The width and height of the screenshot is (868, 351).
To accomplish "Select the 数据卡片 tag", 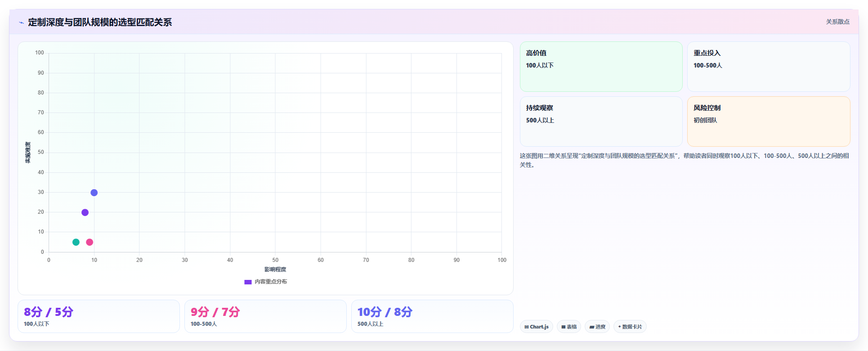I will (x=630, y=327).
